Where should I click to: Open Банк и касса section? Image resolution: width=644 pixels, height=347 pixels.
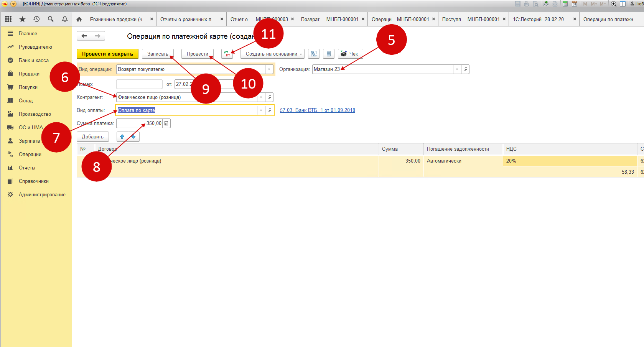point(33,61)
